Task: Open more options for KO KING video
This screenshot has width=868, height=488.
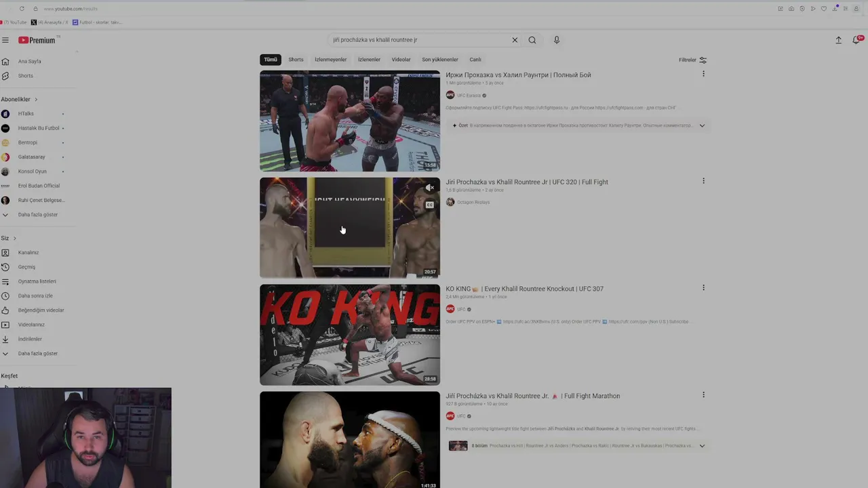Action: coord(703,287)
